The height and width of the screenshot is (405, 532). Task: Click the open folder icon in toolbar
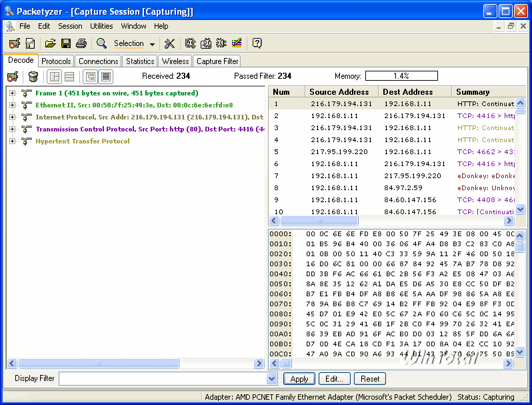tap(51, 44)
